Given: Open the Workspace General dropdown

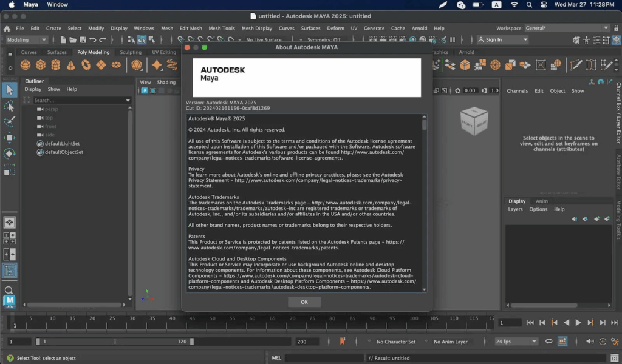Looking at the screenshot, I should pos(567,28).
